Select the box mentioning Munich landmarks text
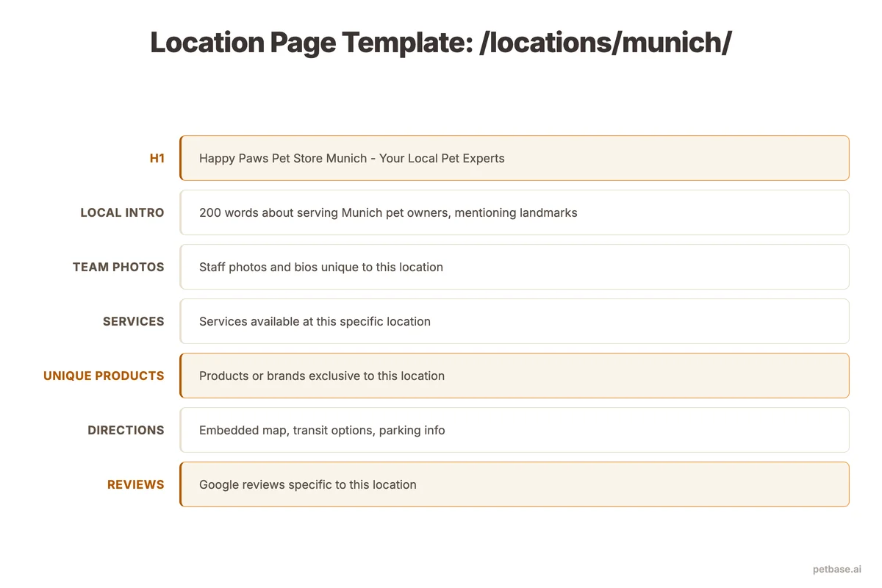882x588 pixels. 514,212
